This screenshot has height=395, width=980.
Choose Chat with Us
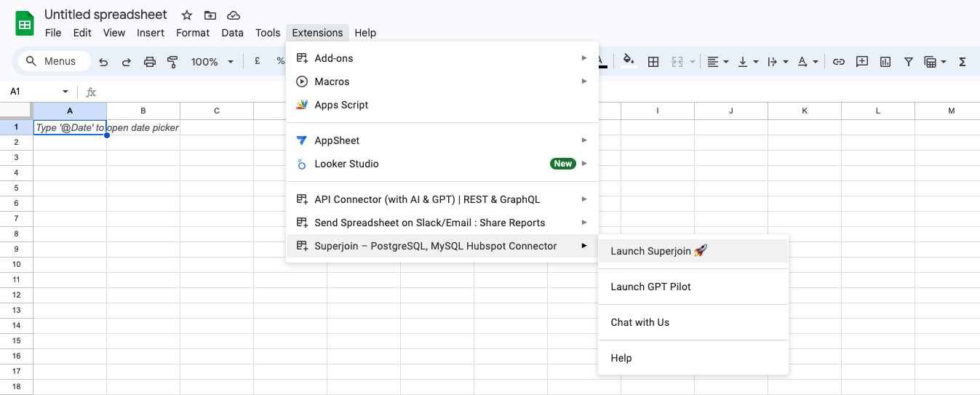click(693, 322)
